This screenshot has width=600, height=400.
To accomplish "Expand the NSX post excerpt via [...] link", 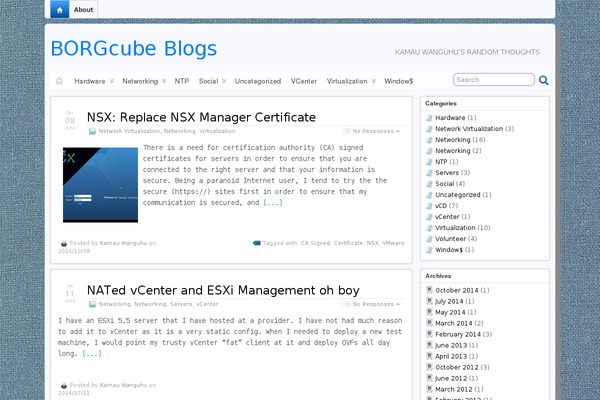I will (x=273, y=202).
